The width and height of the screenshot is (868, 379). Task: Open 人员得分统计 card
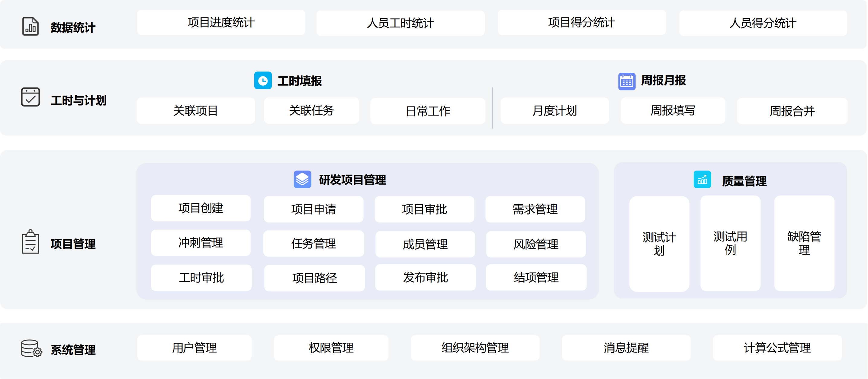(763, 23)
